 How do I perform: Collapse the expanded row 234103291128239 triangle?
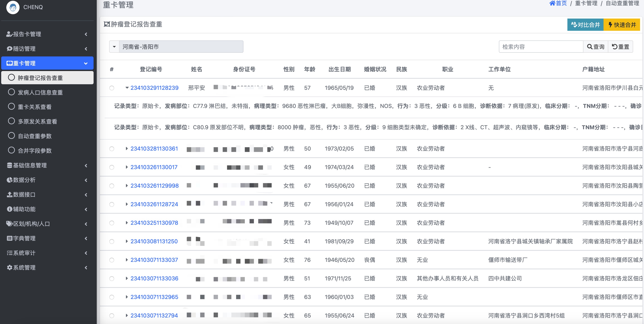tap(127, 88)
